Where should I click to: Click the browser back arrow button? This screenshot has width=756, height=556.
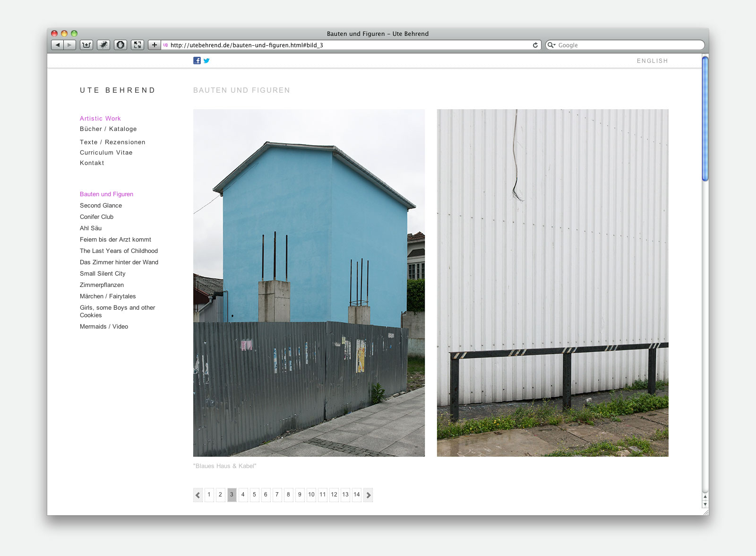point(57,45)
